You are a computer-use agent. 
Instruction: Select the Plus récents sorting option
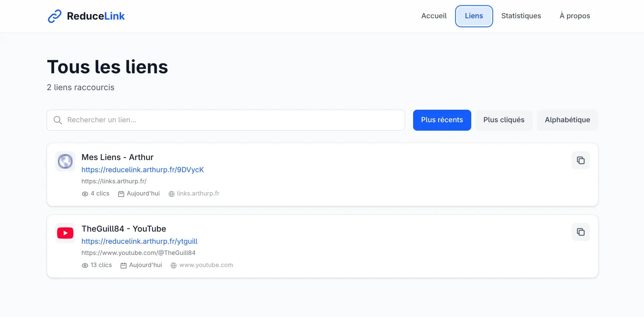tap(442, 120)
